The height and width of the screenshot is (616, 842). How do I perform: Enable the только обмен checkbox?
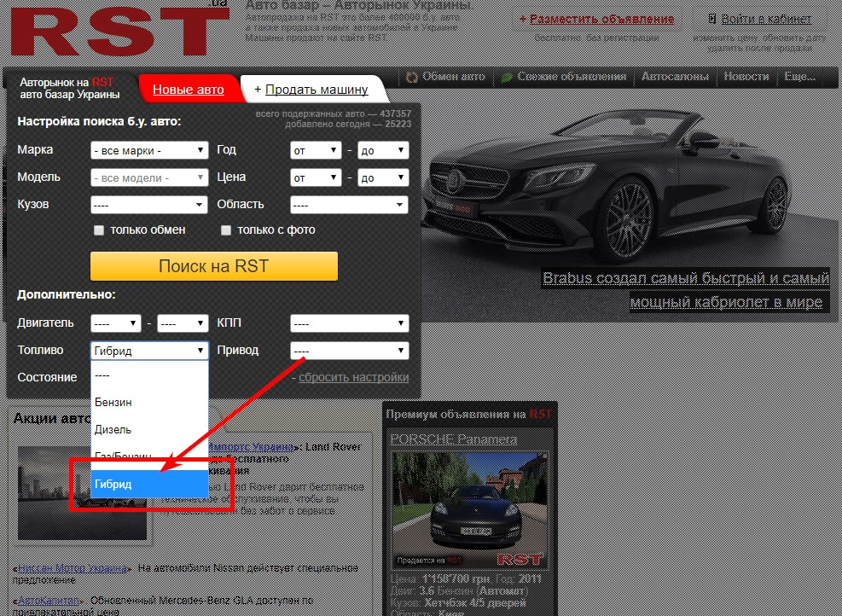click(99, 230)
